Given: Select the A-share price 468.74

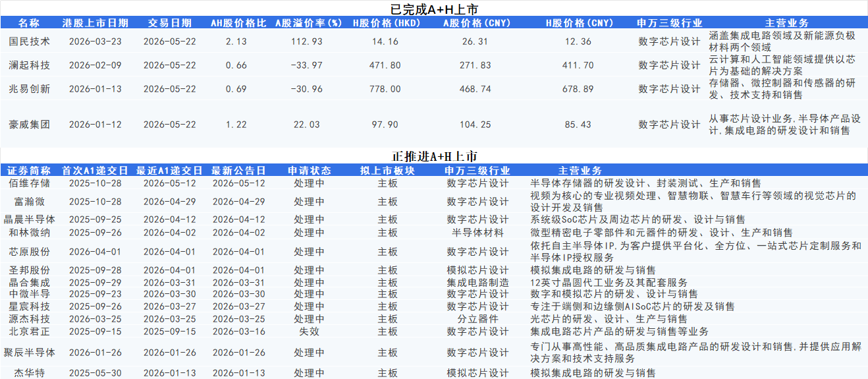Looking at the screenshot, I should point(475,89).
